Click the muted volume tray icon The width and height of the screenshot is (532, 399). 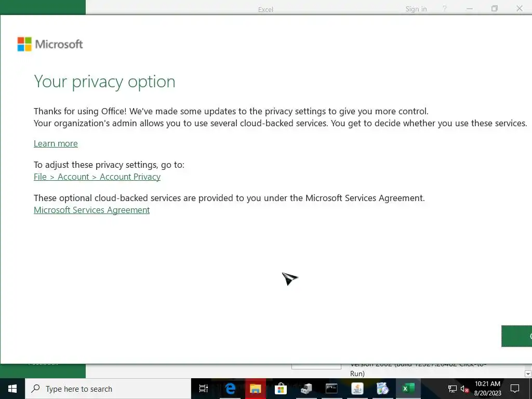point(464,389)
